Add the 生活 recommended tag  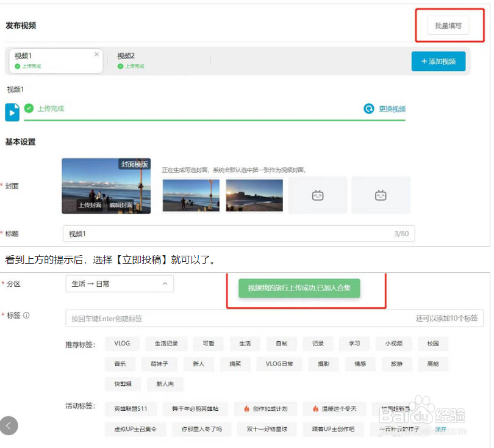pyautogui.click(x=245, y=344)
